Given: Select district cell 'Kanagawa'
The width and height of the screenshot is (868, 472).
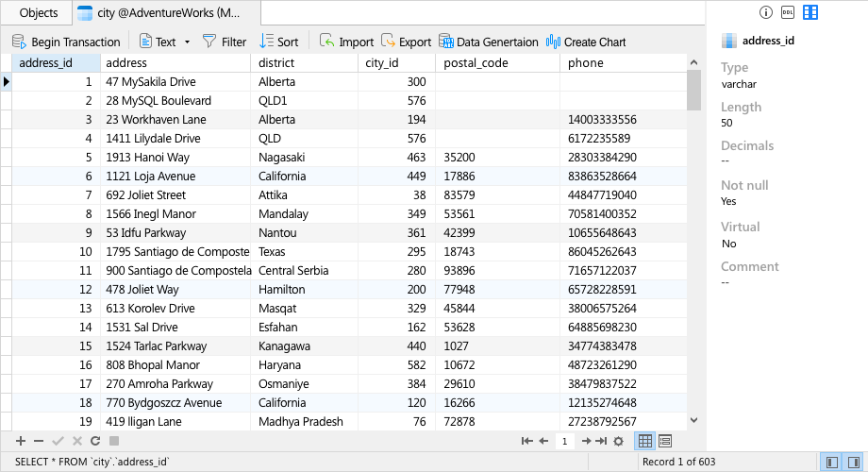Looking at the screenshot, I should point(305,346).
